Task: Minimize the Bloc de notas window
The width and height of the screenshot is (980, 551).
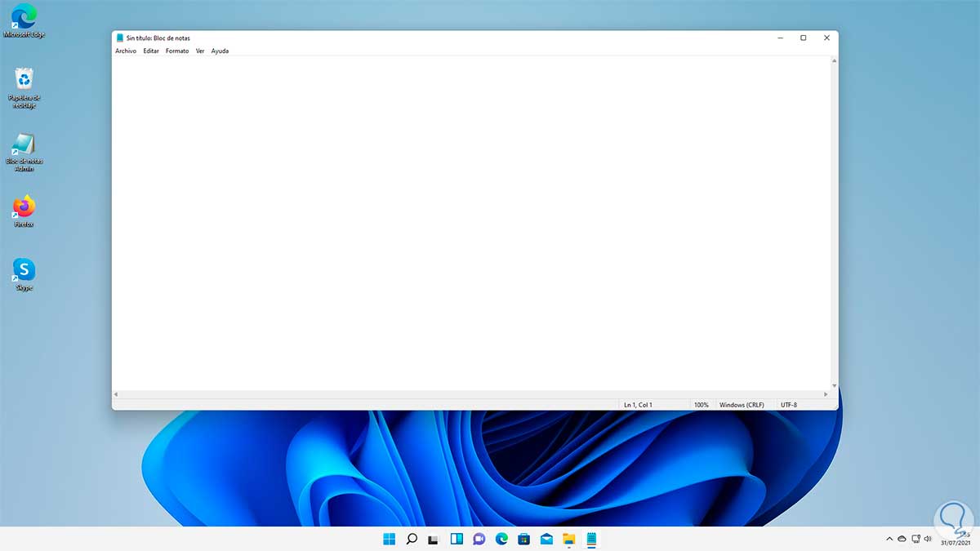Action: [x=780, y=38]
